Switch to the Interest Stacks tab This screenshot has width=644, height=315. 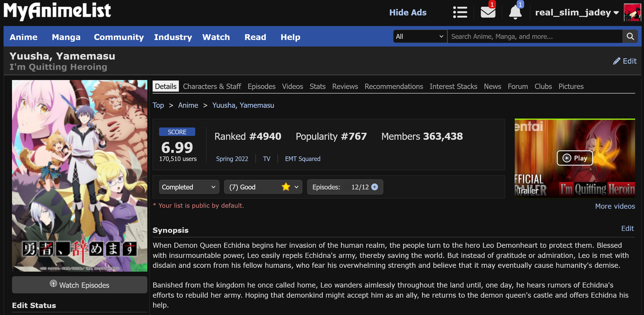(453, 86)
